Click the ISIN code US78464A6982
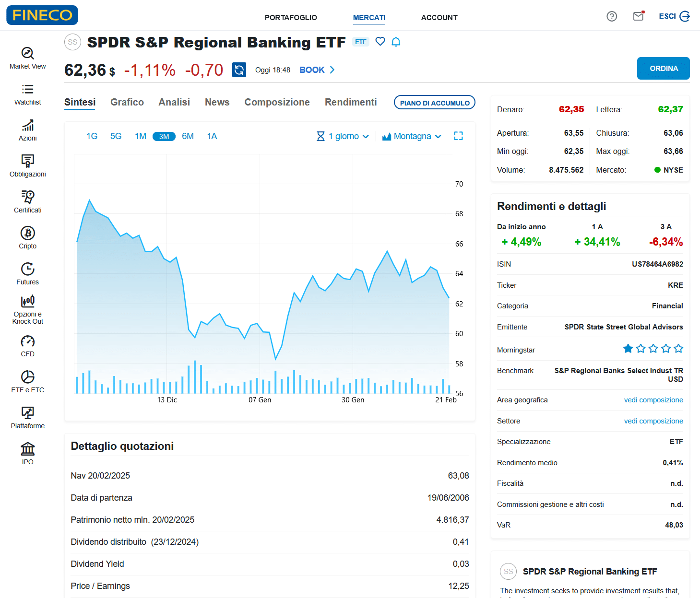The height and width of the screenshot is (598, 700). (657, 264)
